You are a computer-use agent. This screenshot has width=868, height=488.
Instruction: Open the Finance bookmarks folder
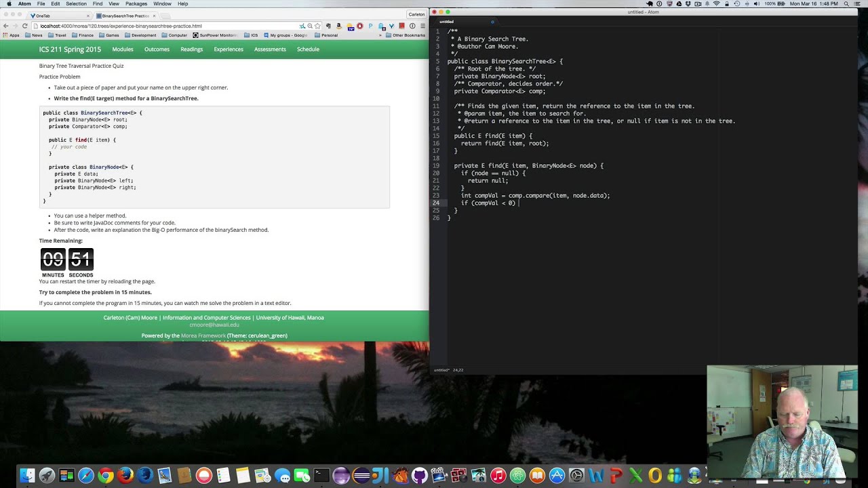pos(83,35)
